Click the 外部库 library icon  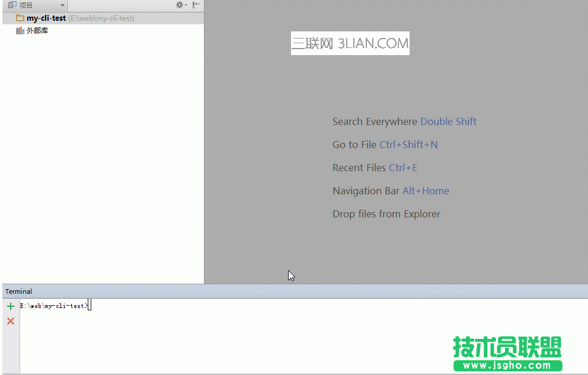tap(20, 31)
